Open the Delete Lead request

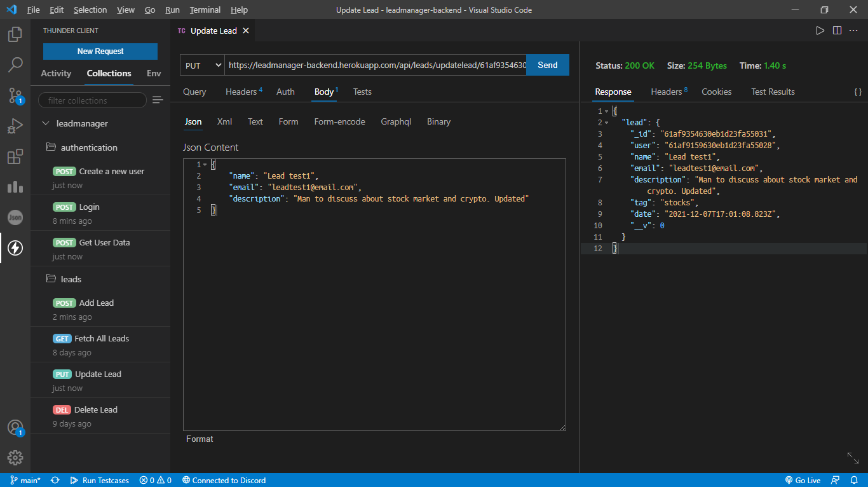tap(100, 416)
